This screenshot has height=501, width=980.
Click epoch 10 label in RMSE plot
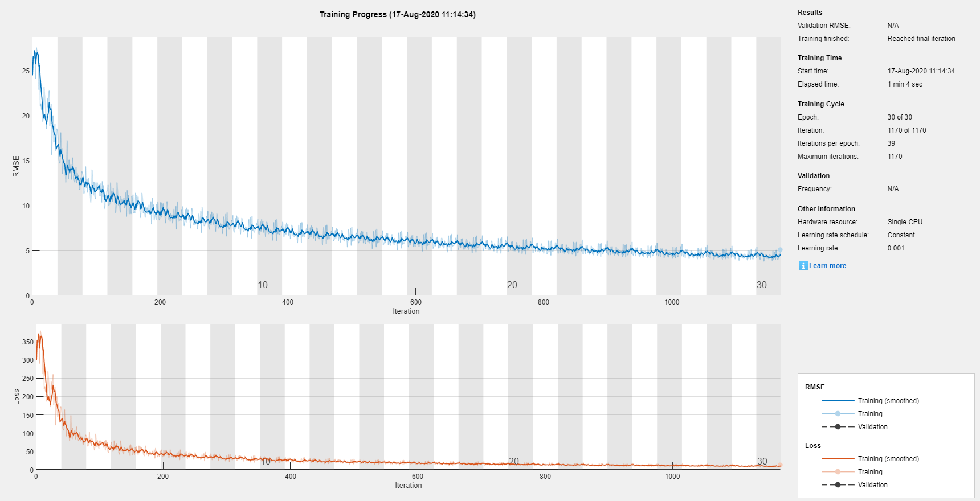pyautogui.click(x=263, y=285)
